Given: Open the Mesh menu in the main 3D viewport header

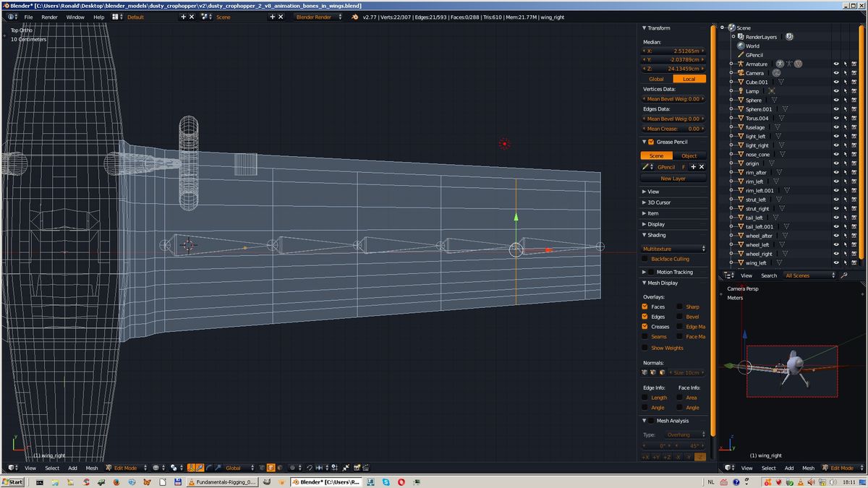Looking at the screenshot, I should click(92, 468).
